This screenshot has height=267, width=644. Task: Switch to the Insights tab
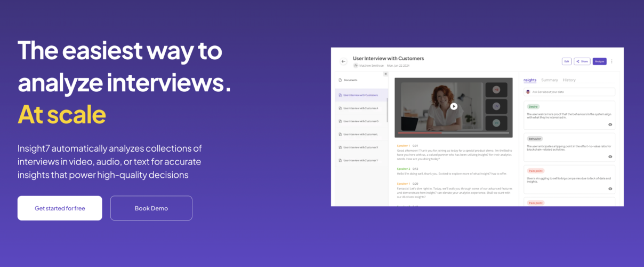(x=530, y=80)
